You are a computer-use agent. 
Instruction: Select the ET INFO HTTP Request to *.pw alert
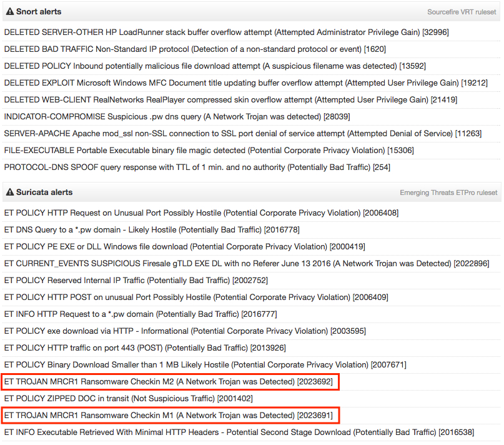coord(141,314)
